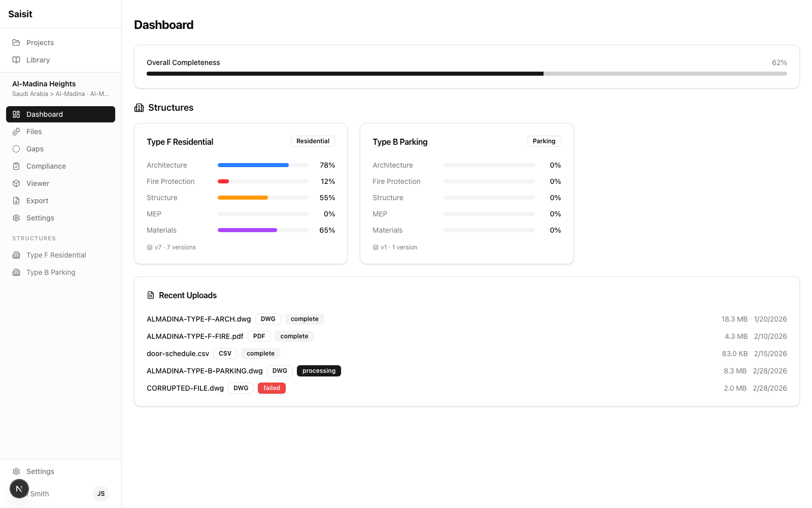Screen dimensions: 812x508
Task: Click the round N logo badge
Action: 19,489
